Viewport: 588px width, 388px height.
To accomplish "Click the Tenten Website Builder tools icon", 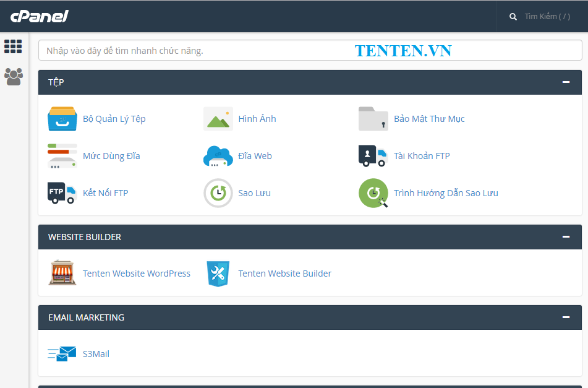I will tap(218, 274).
